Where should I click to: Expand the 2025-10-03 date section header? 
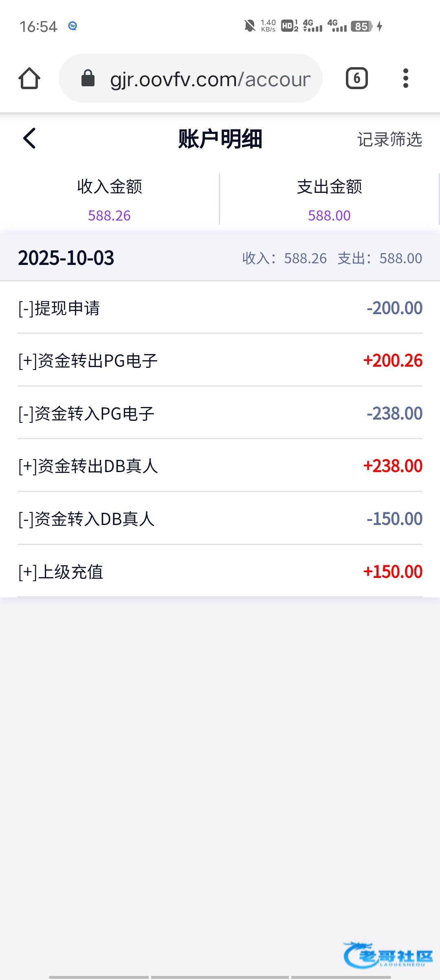point(220,258)
